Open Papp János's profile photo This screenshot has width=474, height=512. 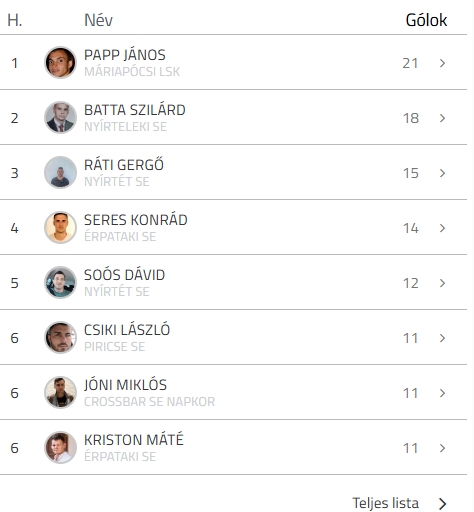(60, 62)
